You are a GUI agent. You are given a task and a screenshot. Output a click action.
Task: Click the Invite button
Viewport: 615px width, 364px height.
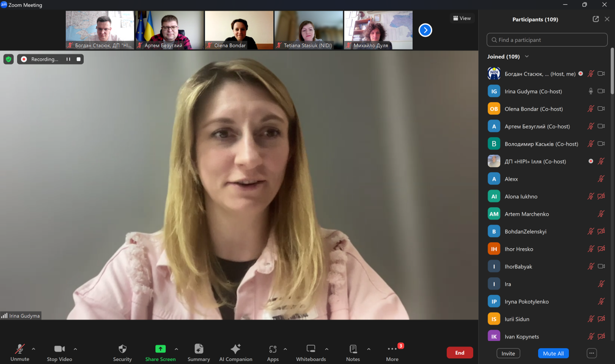(x=508, y=353)
